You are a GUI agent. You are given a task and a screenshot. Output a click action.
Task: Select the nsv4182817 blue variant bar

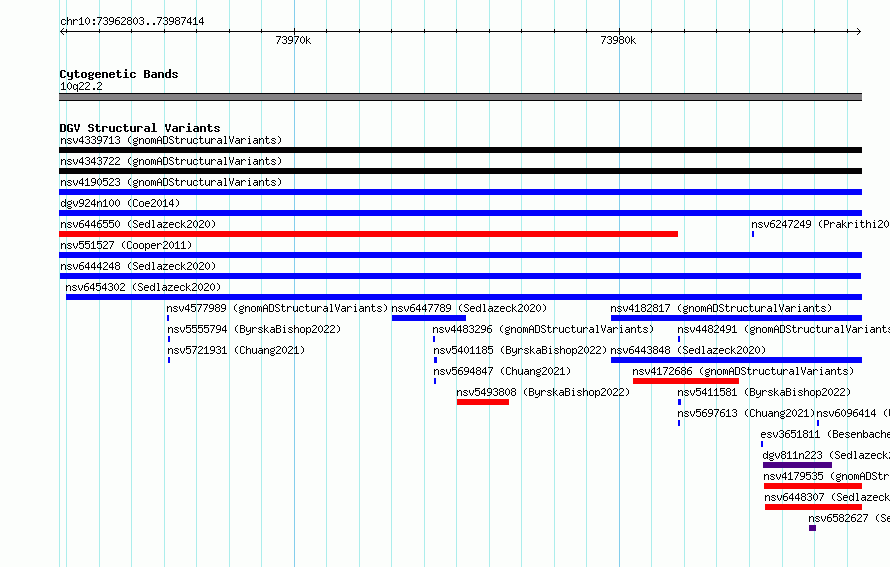click(736, 318)
